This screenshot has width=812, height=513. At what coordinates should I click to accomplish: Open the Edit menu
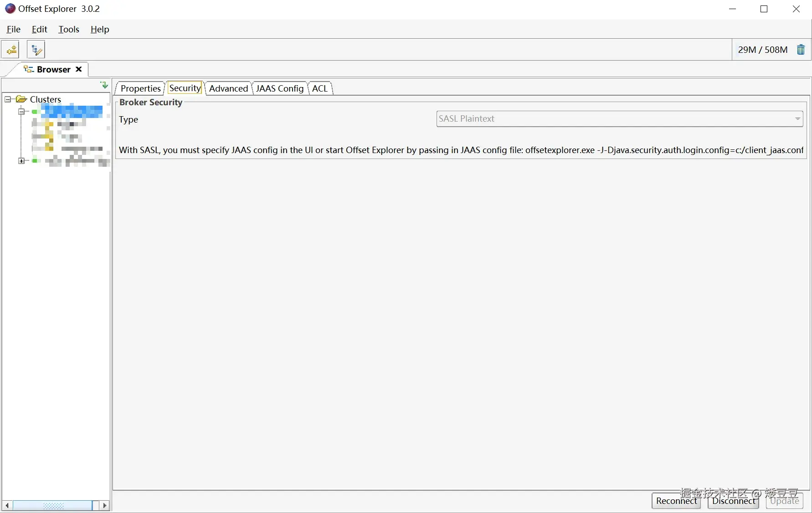click(40, 29)
